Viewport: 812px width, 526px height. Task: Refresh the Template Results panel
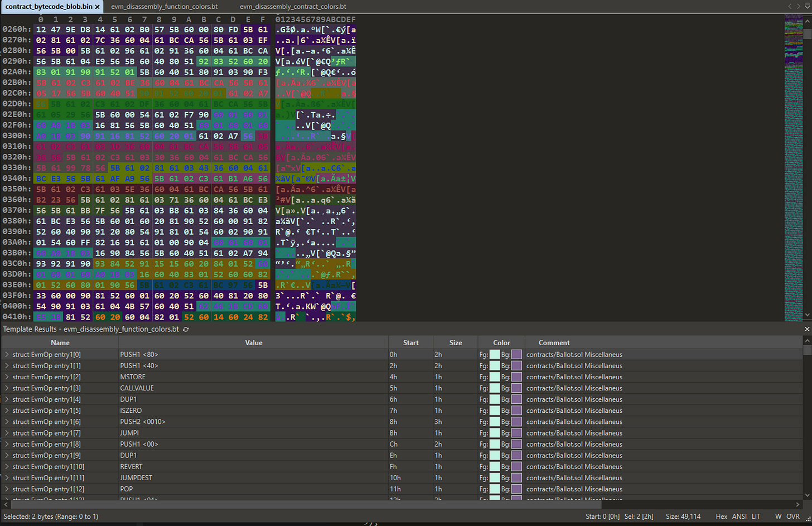click(x=186, y=329)
